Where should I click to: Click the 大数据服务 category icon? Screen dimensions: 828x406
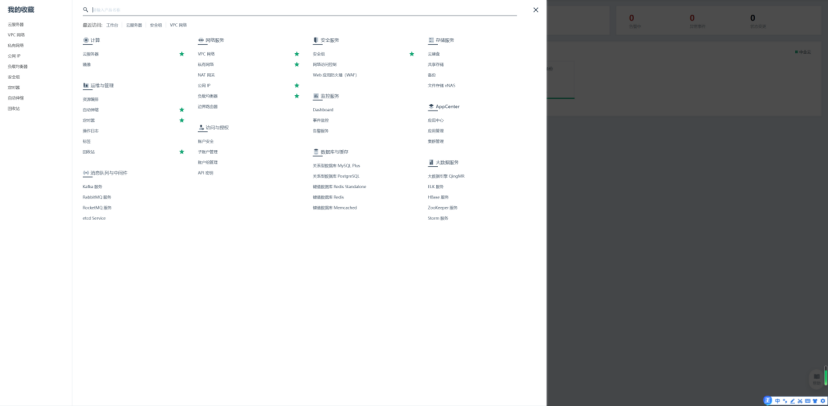431,163
